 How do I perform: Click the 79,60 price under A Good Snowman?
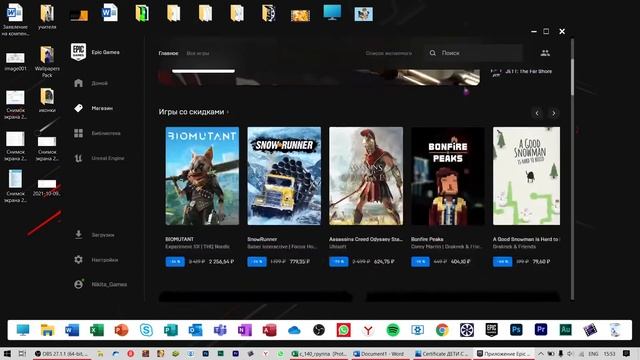tap(541, 262)
